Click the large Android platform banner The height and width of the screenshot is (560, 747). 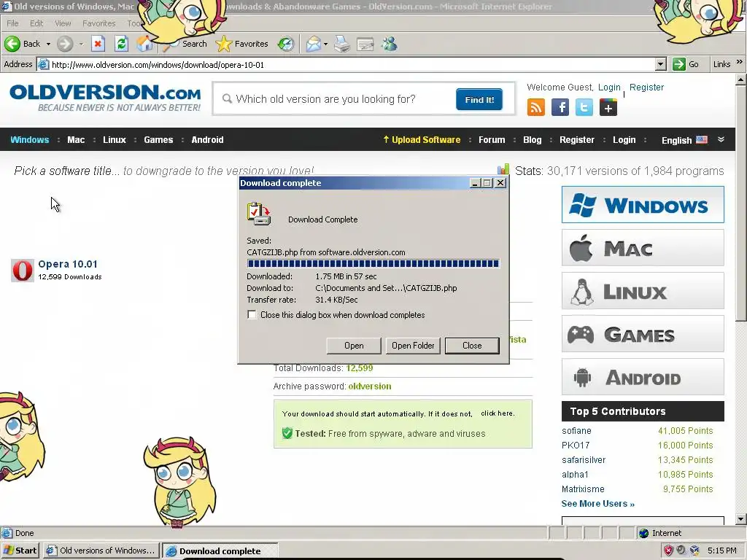[x=643, y=376]
